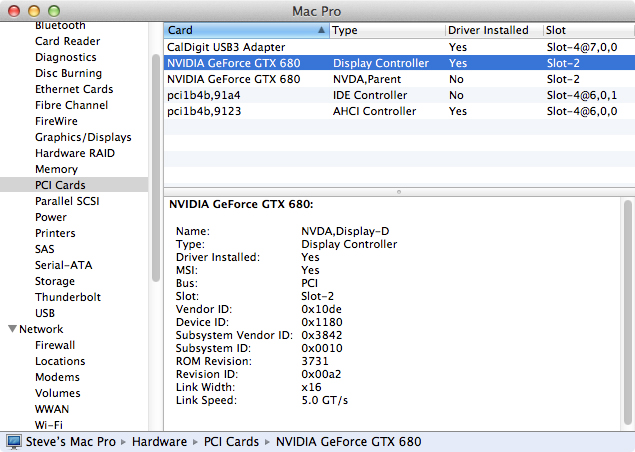Select Storage in the sidebar
The image size is (635, 452).
point(55,281)
